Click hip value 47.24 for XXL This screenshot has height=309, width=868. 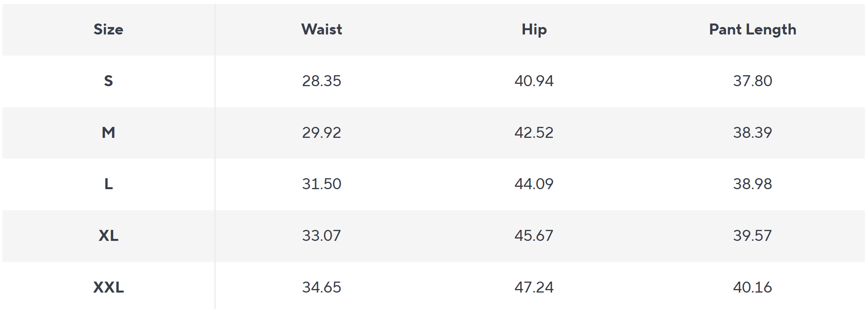tap(534, 287)
